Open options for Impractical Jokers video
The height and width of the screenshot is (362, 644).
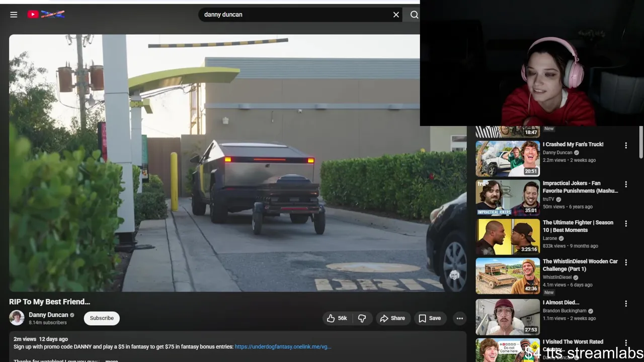click(626, 185)
